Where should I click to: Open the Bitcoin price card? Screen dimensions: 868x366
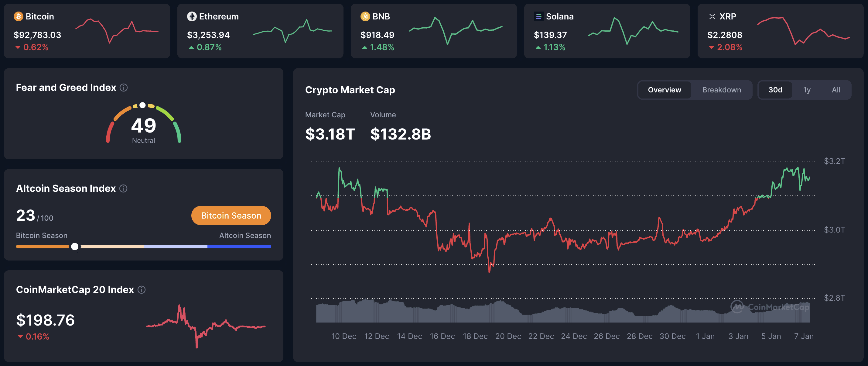pyautogui.click(x=87, y=31)
